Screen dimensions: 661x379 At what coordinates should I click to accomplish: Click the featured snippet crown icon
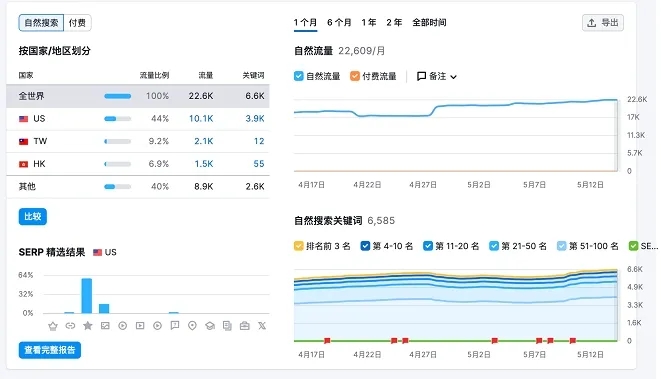tap(53, 326)
